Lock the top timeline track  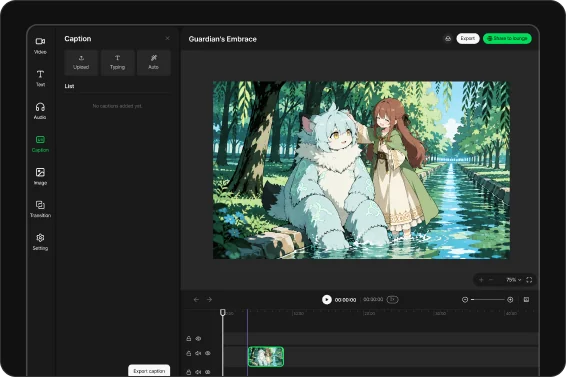click(x=188, y=338)
